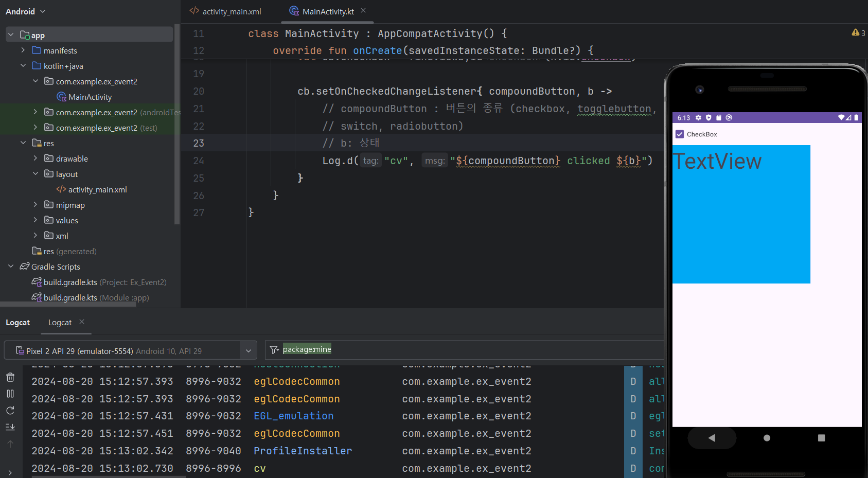Switch to the activity_main.xml editor tab
The height and width of the screenshot is (478, 868).
[225, 11]
